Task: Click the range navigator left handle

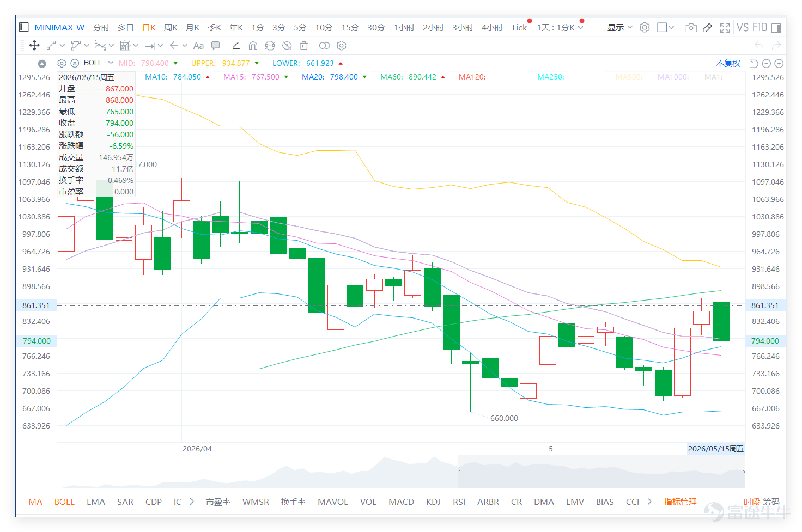Action: click(x=460, y=472)
